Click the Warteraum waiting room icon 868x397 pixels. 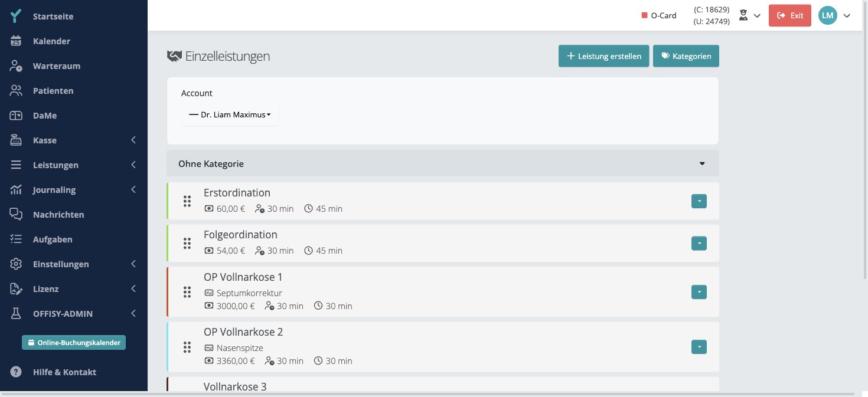[16, 66]
